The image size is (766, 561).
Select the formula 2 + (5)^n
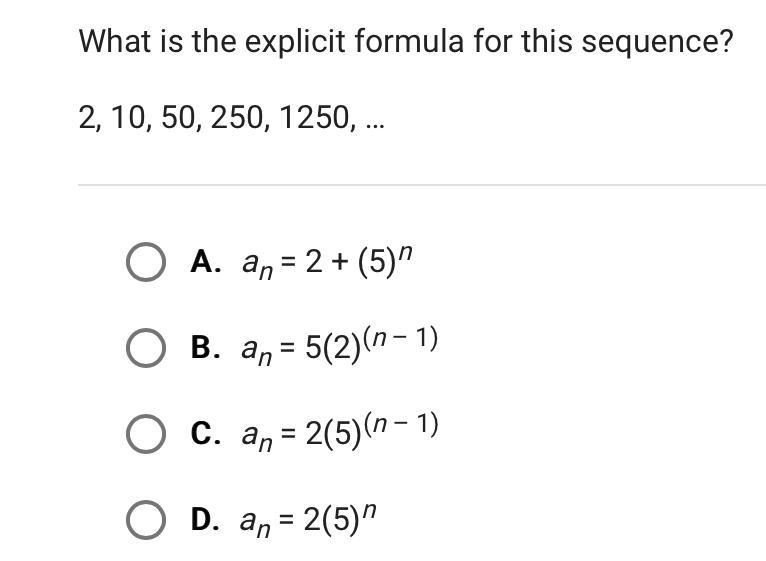(327, 262)
